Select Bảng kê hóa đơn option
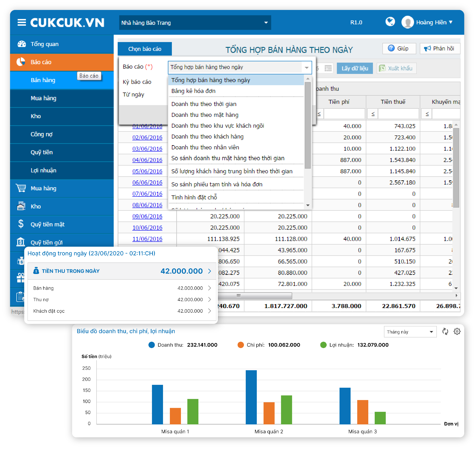 coord(194,91)
